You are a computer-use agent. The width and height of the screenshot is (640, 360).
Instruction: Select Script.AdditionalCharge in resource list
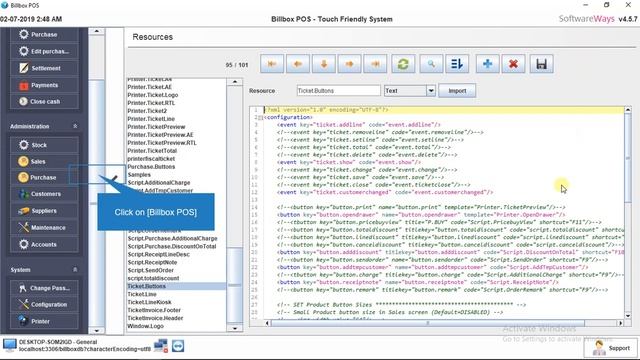click(x=159, y=182)
